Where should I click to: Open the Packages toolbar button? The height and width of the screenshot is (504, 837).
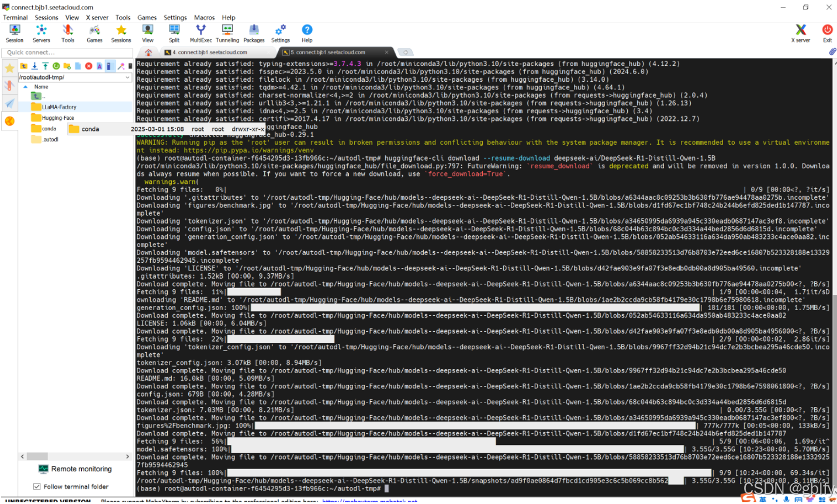tap(254, 34)
